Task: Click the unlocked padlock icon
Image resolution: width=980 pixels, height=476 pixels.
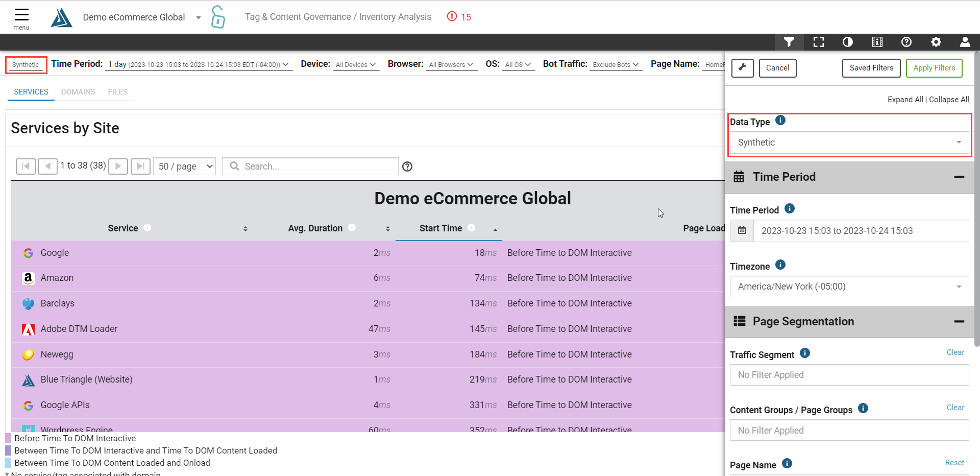Action: click(x=218, y=17)
